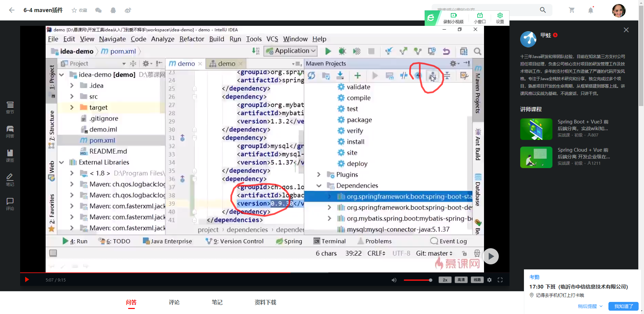Expand org.mybatis.spring.boot dependency node
Viewport: 644px width, 314px height.
point(329,218)
